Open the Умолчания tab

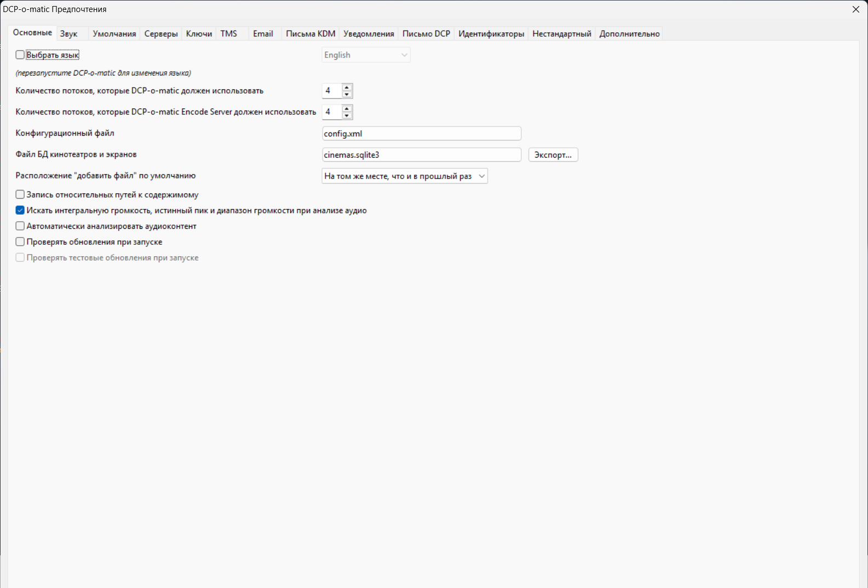pos(114,34)
